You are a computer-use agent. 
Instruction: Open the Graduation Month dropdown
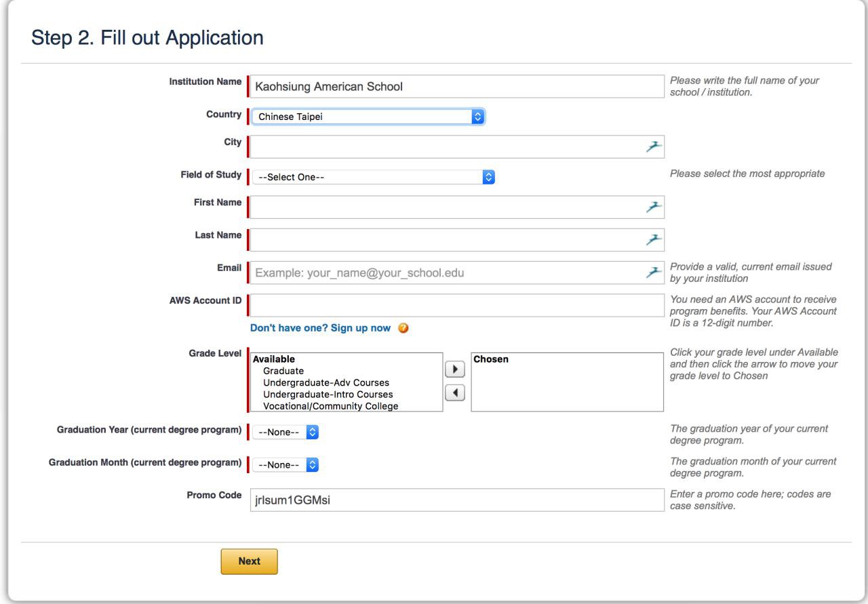click(285, 465)
